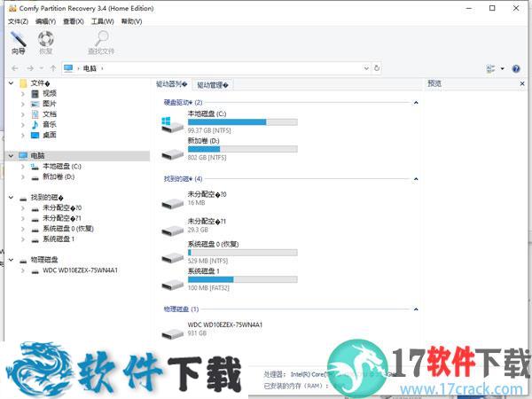
Task: Open the 编辑(Y) menu
Action: point(45,21)
